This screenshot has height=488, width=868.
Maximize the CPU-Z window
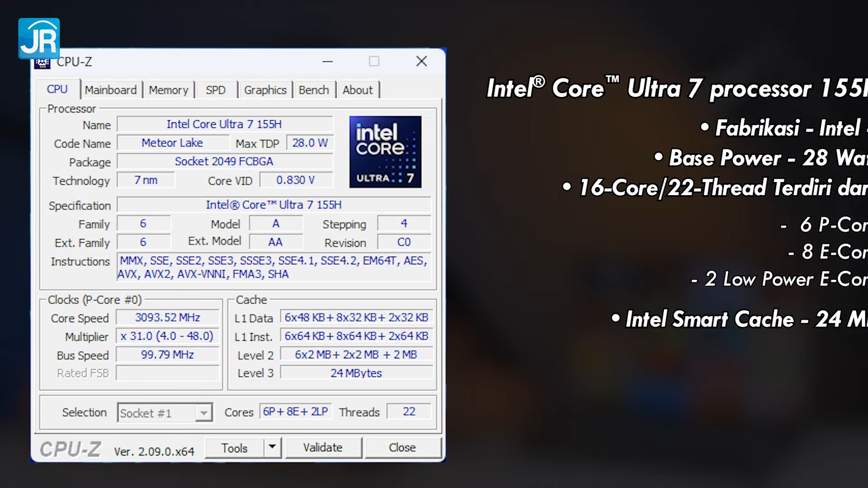click(374, 61)
